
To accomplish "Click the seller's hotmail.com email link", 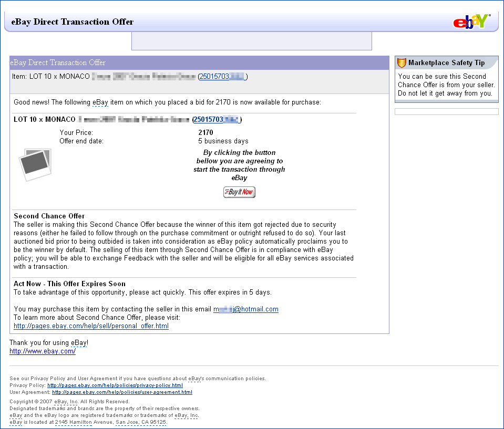I will click(246, 309).
